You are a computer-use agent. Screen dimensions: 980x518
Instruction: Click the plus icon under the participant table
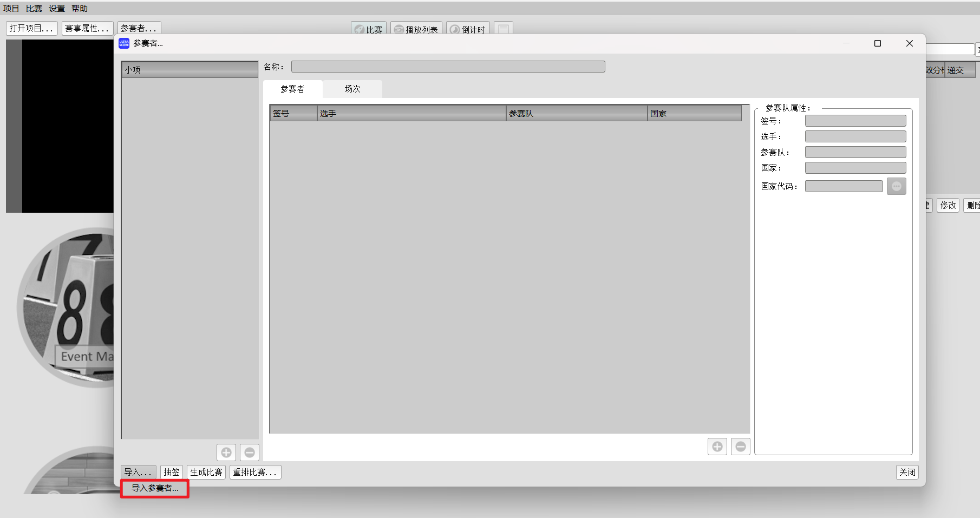coord(717,446)
